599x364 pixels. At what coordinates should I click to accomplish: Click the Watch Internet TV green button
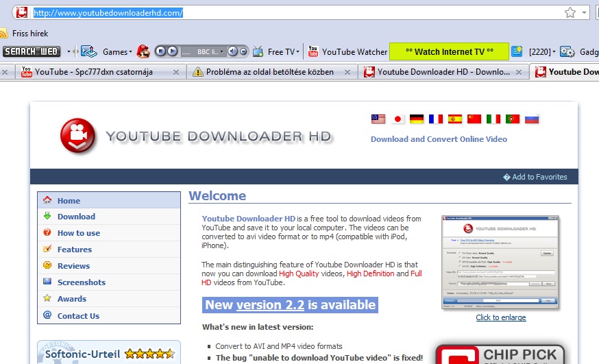(x=450, y=51)
